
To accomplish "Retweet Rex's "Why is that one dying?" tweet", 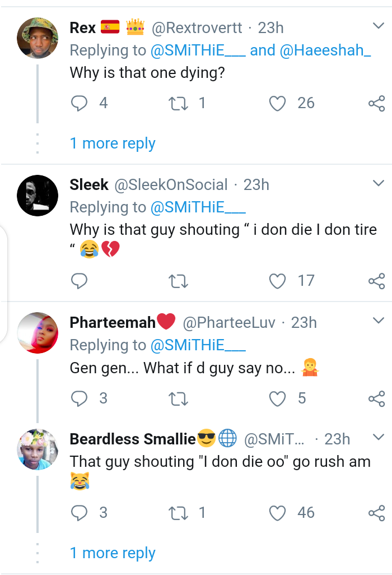I will pyautogui.click(x=178, y=103).
